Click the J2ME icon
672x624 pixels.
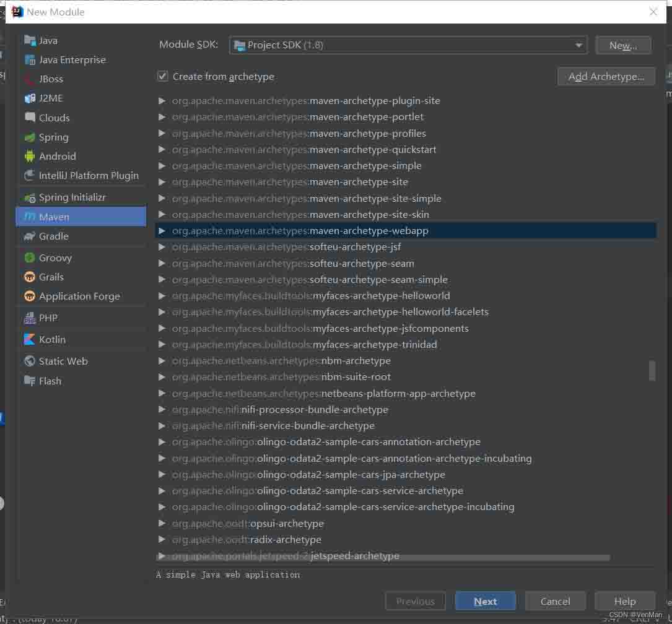click(30, 98)
